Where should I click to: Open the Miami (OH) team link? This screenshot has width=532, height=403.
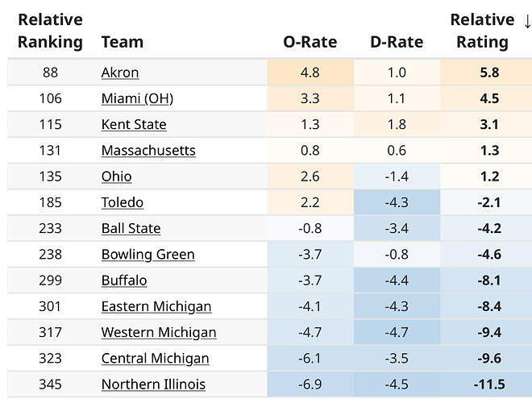[x=137, y=98]
